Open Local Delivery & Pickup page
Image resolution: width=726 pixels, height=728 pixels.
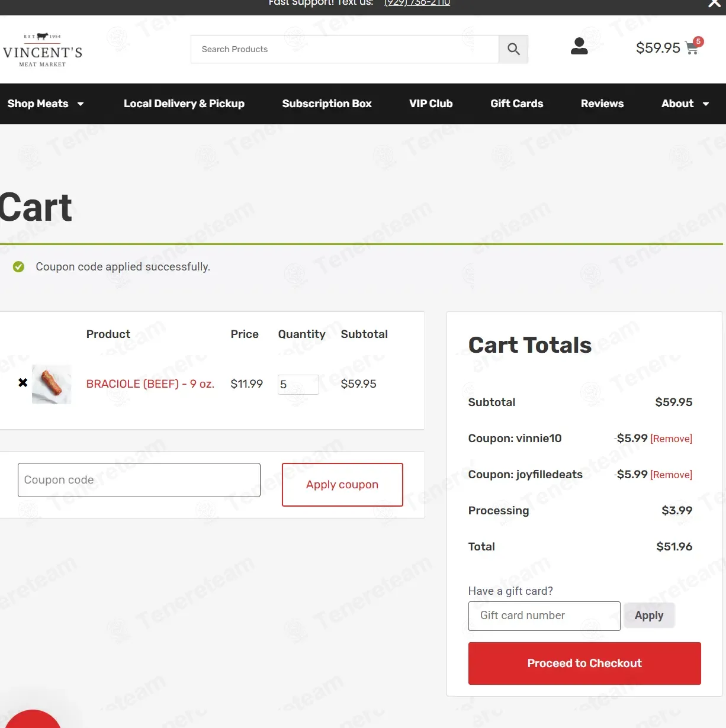pos(184,104)
